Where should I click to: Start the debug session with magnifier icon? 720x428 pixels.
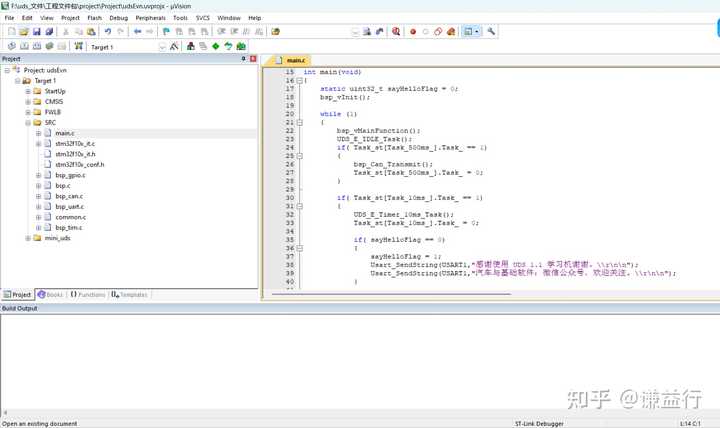pyautogui.click(x=396, y=32)
